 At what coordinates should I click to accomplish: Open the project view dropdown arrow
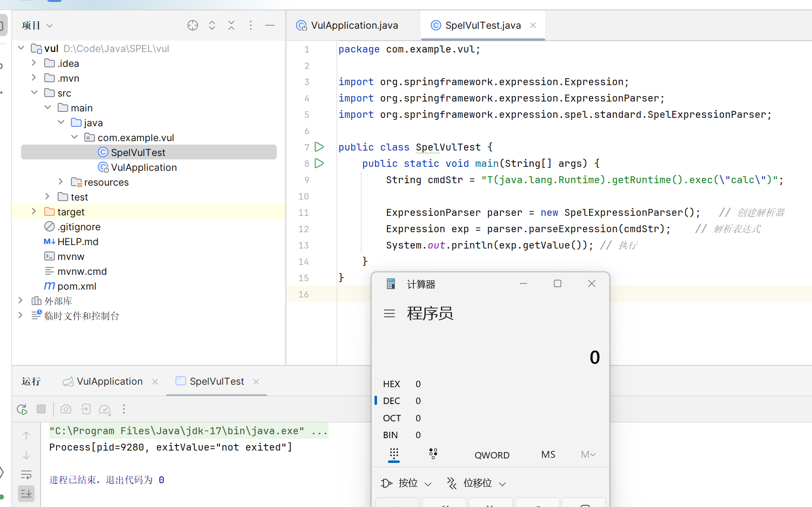click(50, 26)
